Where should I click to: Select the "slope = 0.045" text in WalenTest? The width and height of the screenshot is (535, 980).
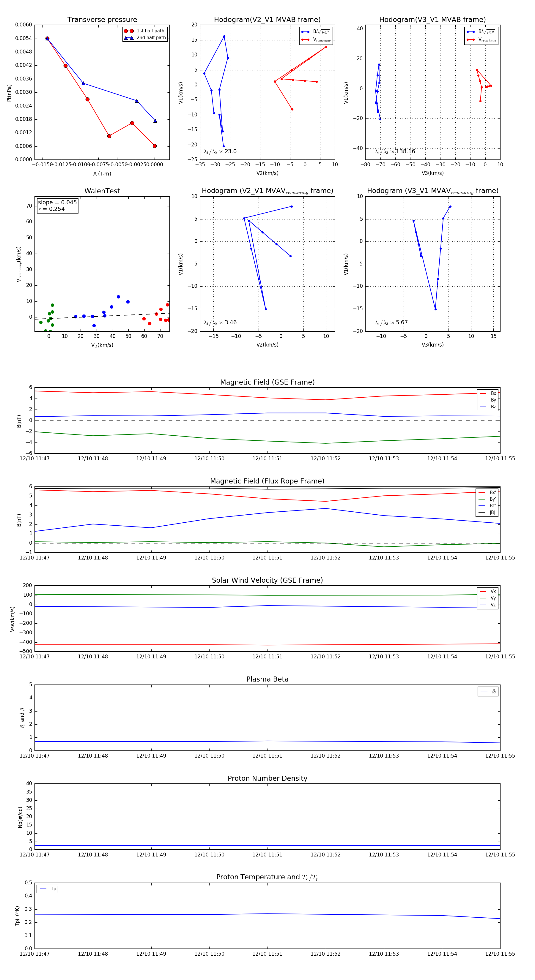pyautogui.click(x=57, y=203)
